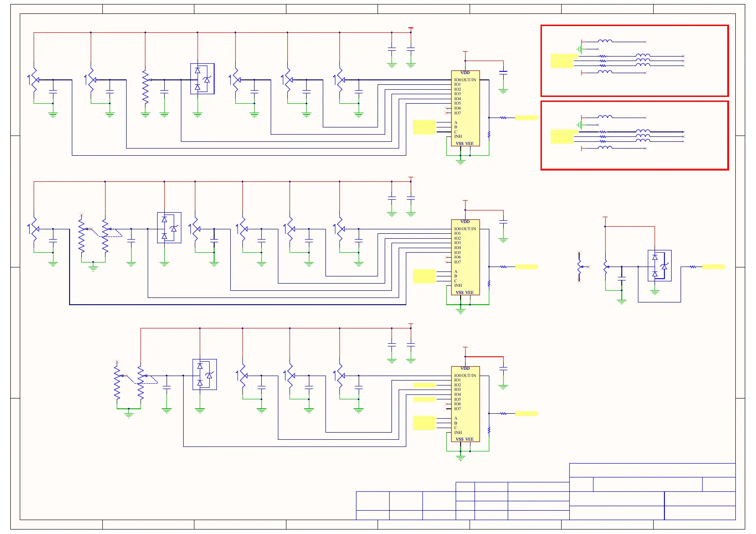This screenshot has height=534, width=756.
Task: Click the leftmost potentiometer in the top row
Action: pyautogui.click(x=34, y=80)
